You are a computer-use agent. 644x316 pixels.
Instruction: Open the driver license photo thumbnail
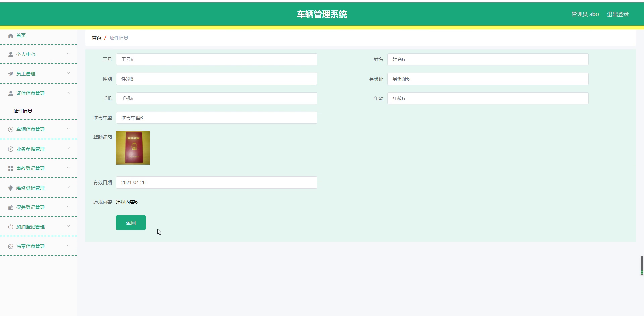point(133,148)
